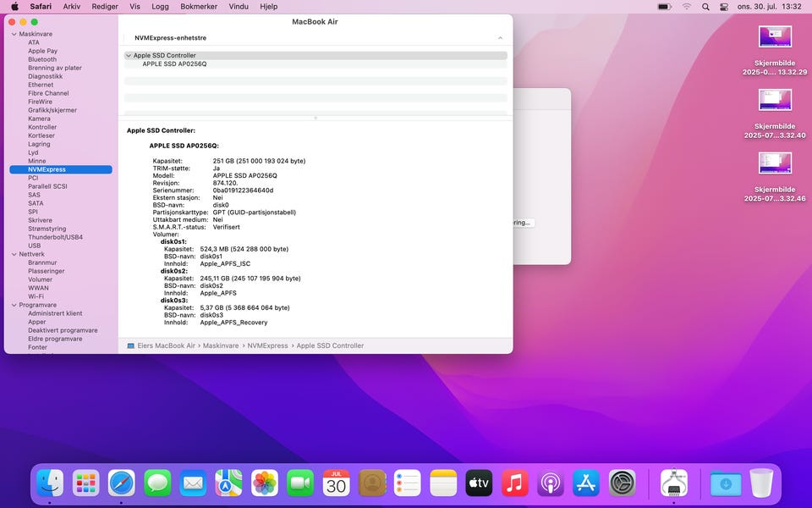Toggle sort order chevron of NVMExpress-enhetstre column
Viewport: 812px width, 508px height.
point(500,38)
